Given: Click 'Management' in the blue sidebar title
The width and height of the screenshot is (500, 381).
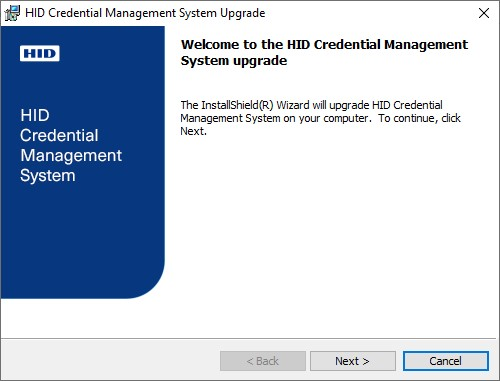Looking at the screenshot, I should (71, 156).
